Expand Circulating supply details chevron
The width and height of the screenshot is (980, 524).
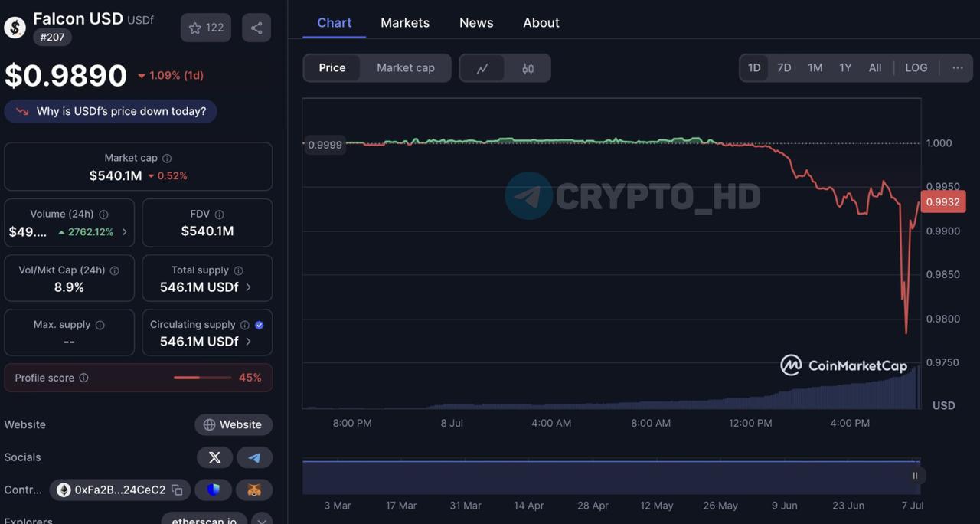[x=248, y=342]
